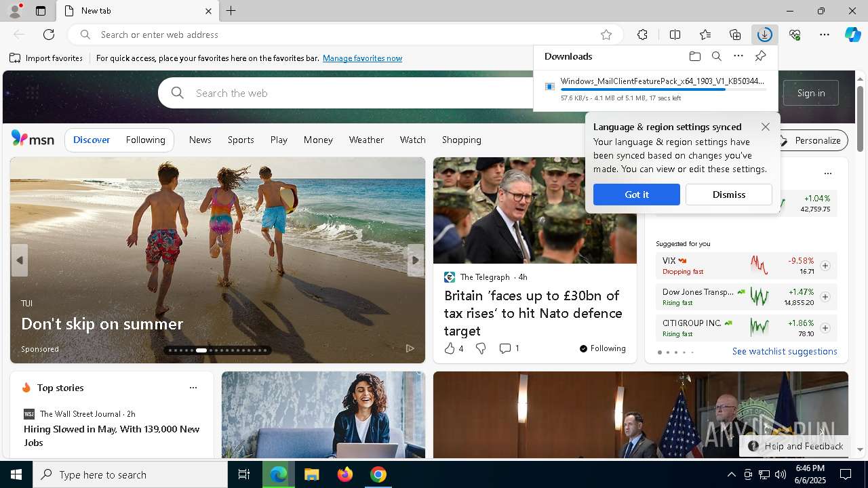The height and width of the screenshot is (488, 868).
Task: Open the msn logo home link
Action: coord(33,139)
